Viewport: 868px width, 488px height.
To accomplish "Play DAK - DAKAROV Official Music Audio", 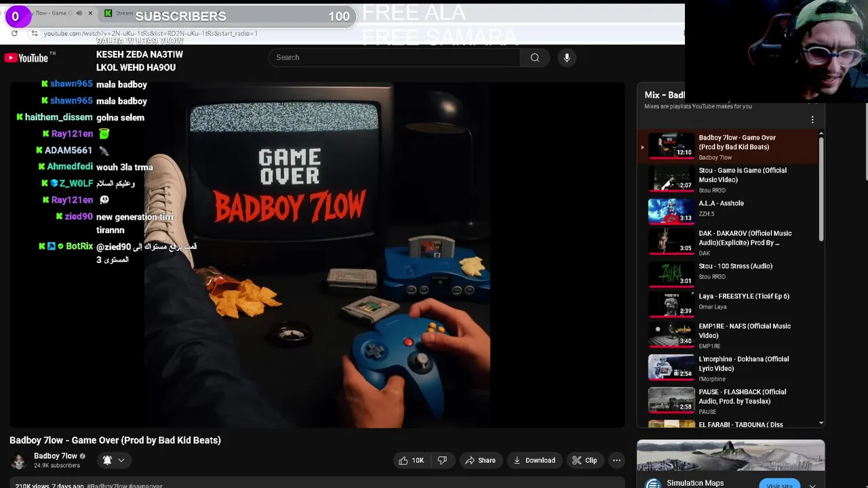I will pyautogui.click(x=727, y=242).
